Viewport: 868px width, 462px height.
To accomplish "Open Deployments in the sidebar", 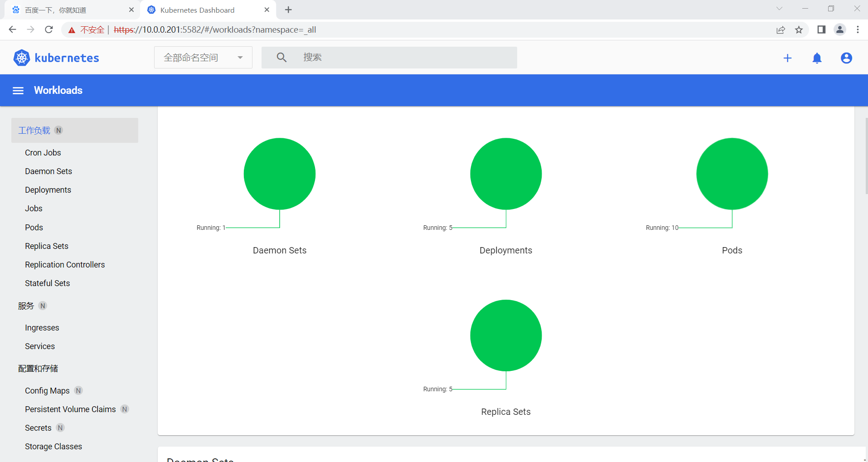I will pyautogui.click(x=48, y=190).
